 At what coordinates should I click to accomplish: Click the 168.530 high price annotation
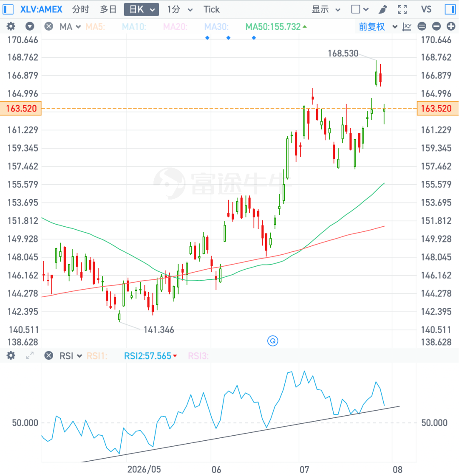pos(343,54)
